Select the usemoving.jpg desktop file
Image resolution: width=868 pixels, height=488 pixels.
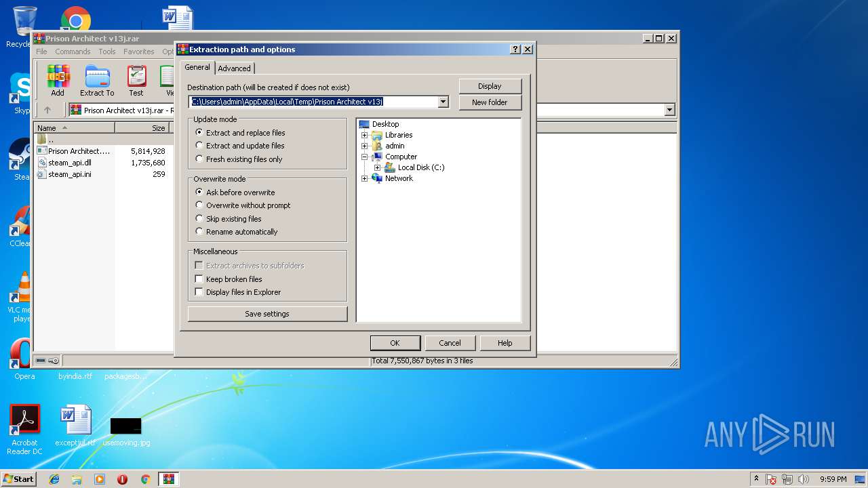pos(126,431)
